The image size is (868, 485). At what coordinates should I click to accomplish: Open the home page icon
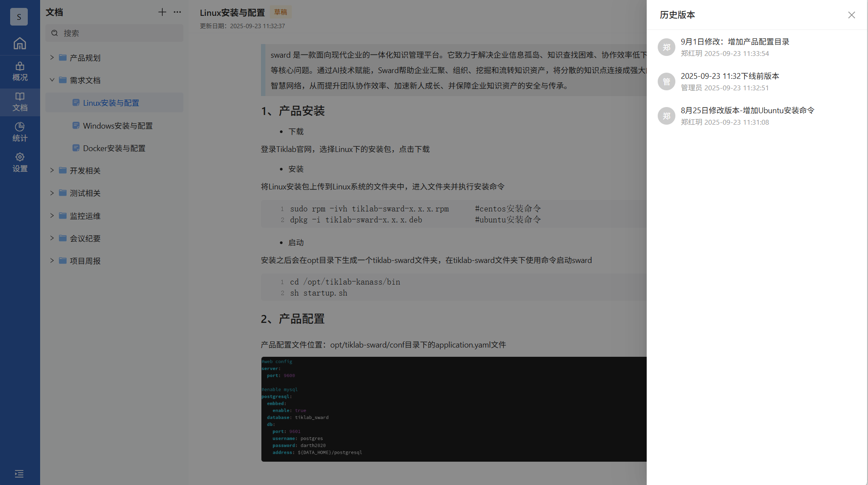[20, 43]
